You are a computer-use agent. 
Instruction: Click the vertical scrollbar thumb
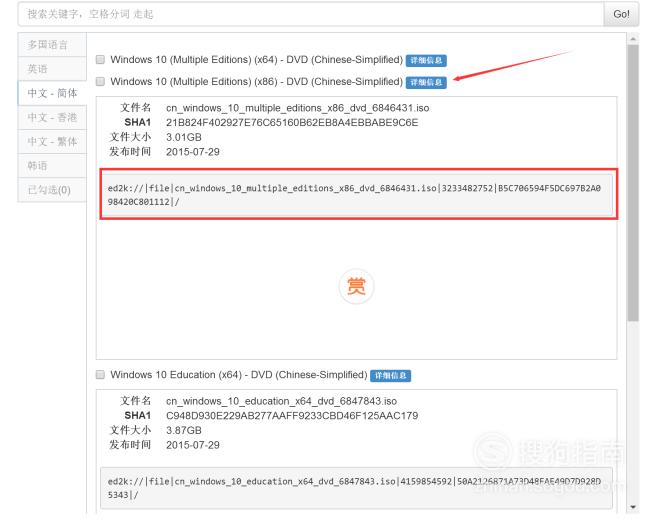[x=633, y=183]
